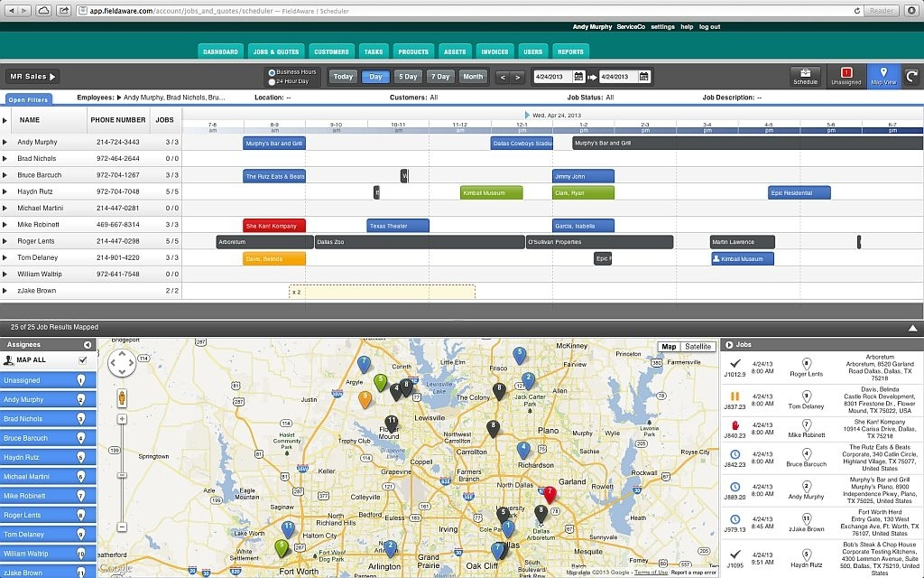Open the Customers tab

[331, 51]
